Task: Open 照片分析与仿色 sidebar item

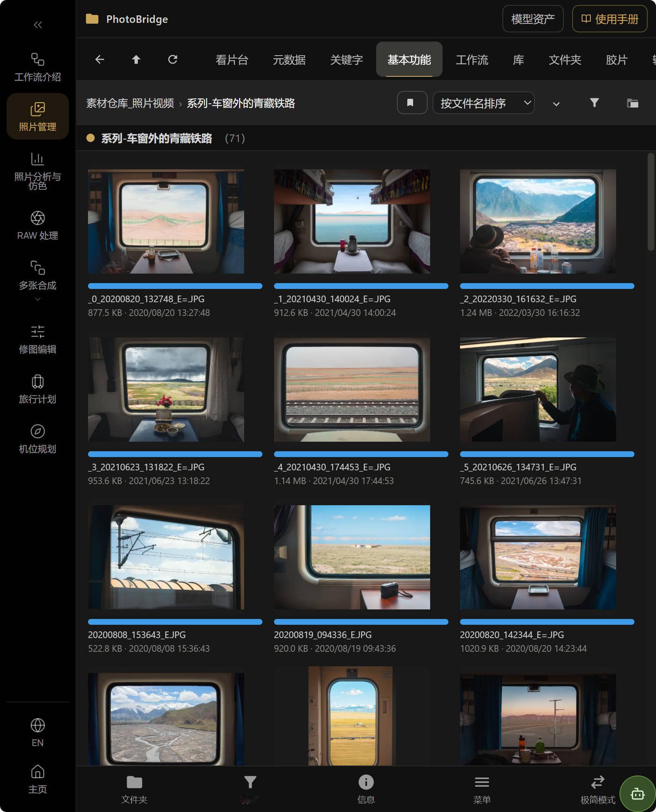Action: click(38, 171)
